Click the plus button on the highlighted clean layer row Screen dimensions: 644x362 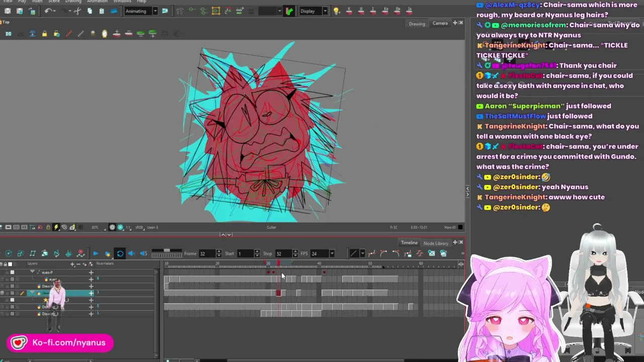91,293
